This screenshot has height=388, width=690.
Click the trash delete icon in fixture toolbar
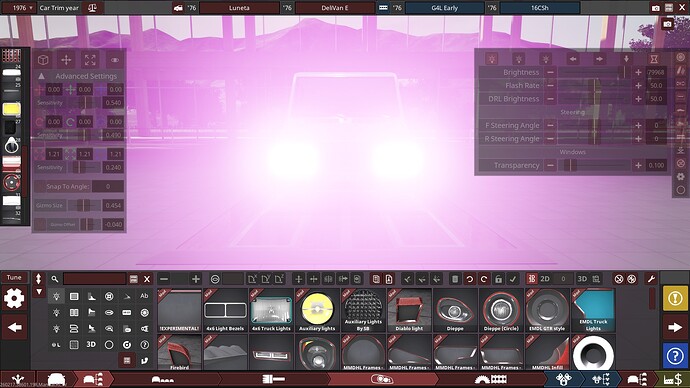[455, 279]
